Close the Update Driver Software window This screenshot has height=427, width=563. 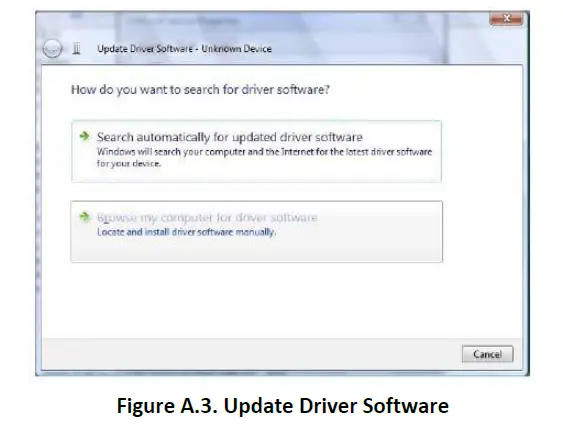click(506, 18)
